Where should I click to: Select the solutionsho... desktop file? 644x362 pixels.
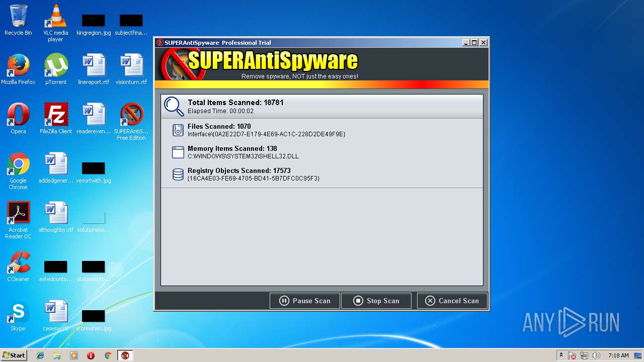[x=94, y=221]
